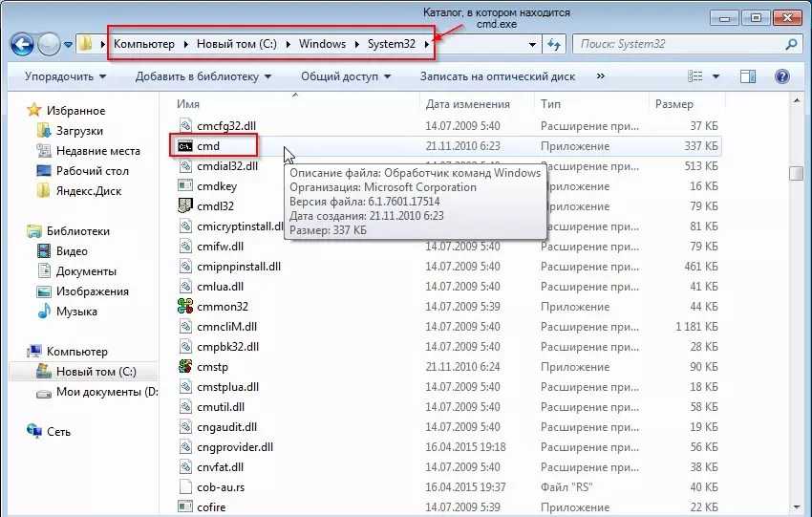Viewport: 812px width, 517px height.
Task: Click the cmstp file icon
Action: tap(186, 367)
